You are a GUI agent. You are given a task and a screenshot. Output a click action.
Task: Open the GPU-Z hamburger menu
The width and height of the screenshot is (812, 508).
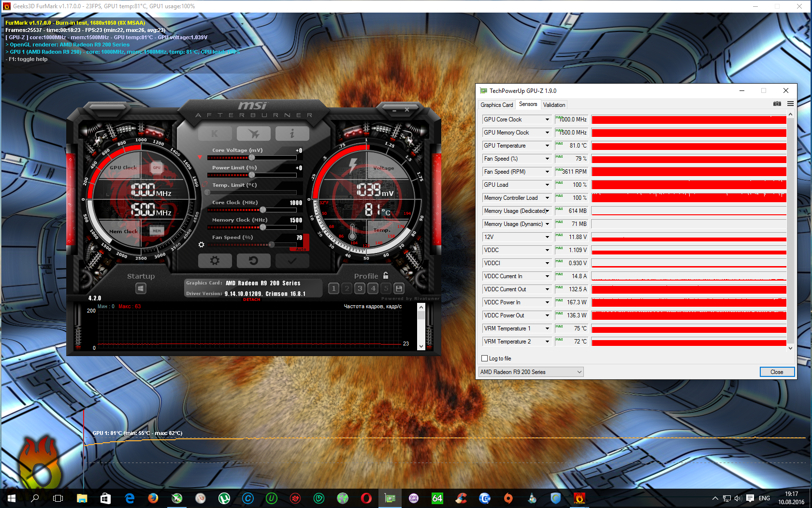pos(790,104)
